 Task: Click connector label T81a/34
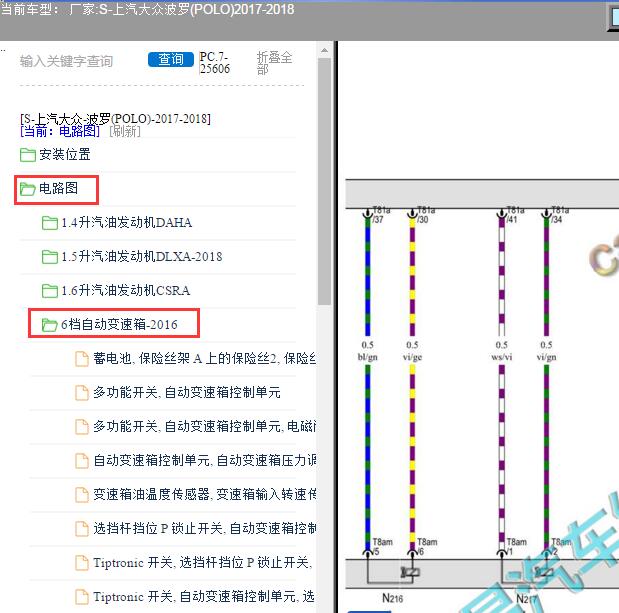[x=560, y=214]
